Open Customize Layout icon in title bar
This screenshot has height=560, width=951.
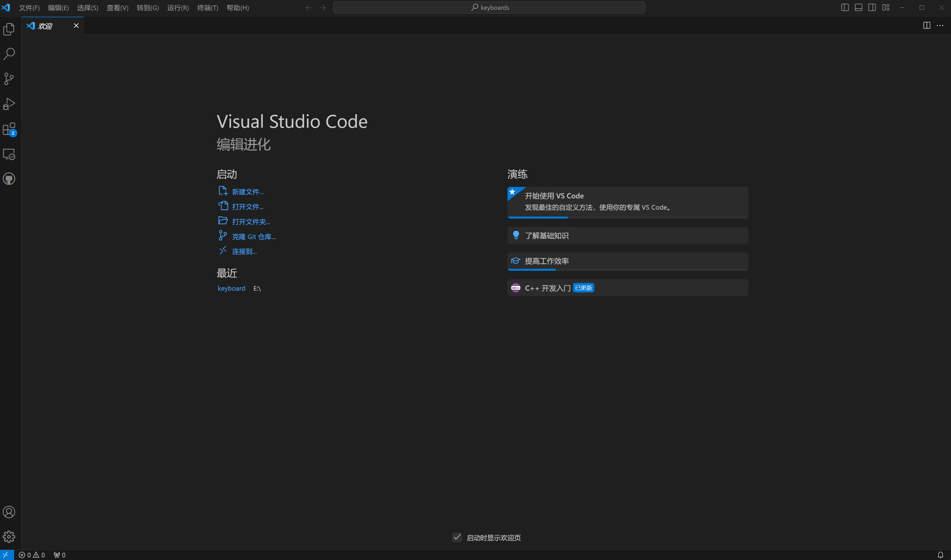(x=886, y=7)
